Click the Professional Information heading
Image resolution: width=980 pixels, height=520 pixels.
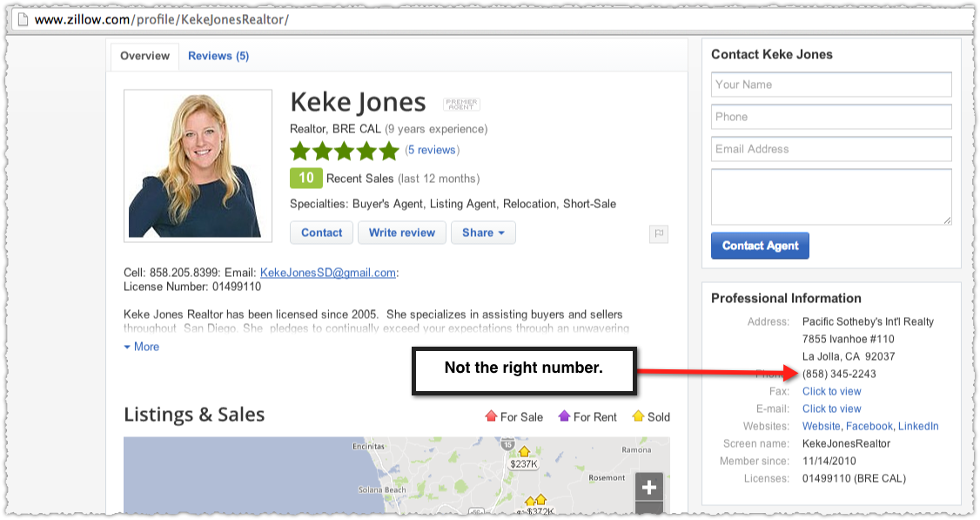point(786,299)
